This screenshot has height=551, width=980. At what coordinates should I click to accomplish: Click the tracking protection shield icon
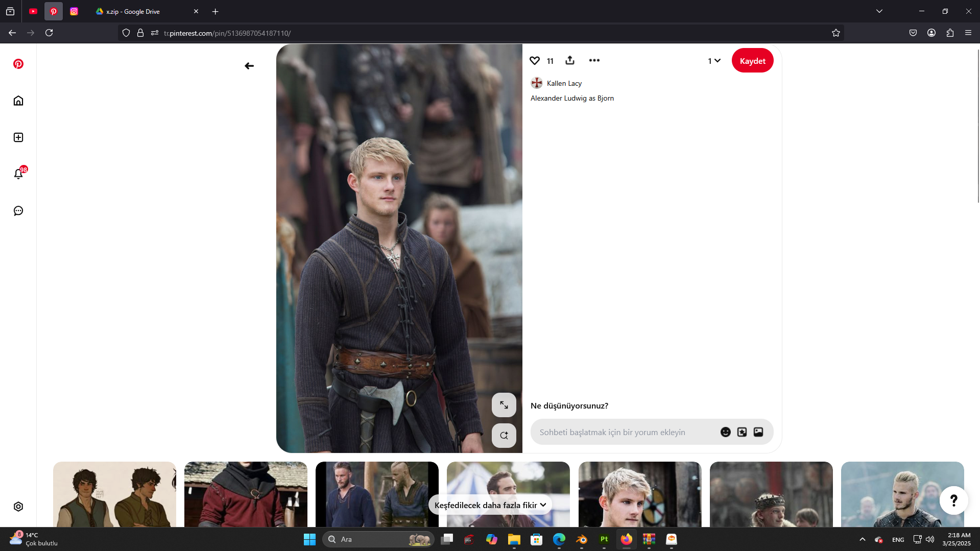point(126,33)
